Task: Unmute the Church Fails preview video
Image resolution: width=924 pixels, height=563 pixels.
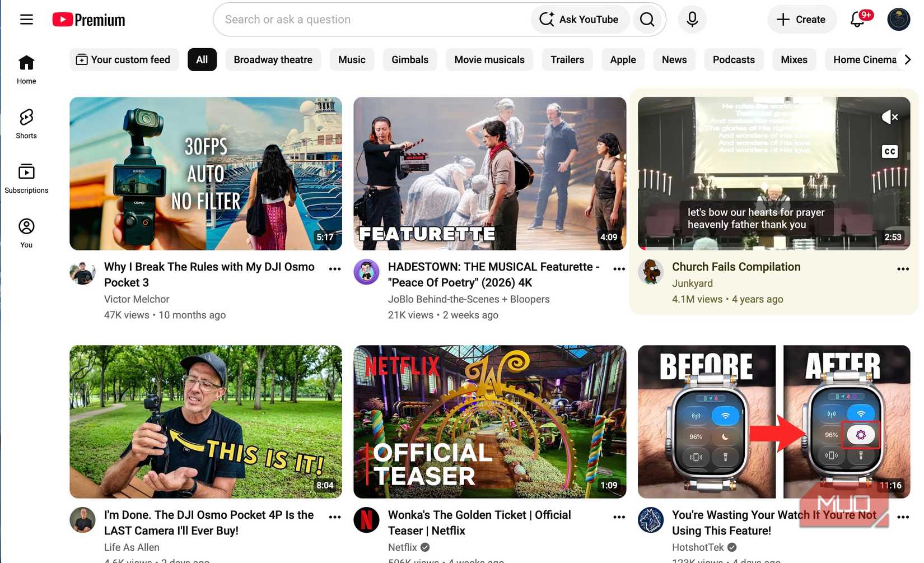Action: tap(890, 117)
